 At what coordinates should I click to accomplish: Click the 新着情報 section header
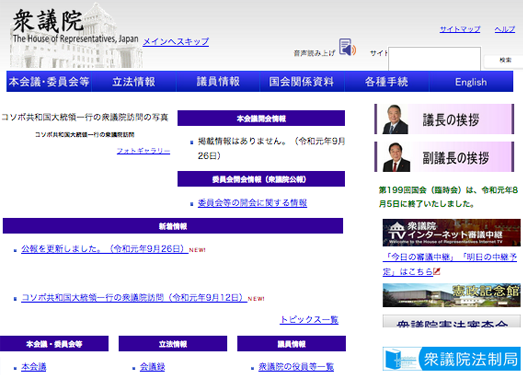point(173,226)
